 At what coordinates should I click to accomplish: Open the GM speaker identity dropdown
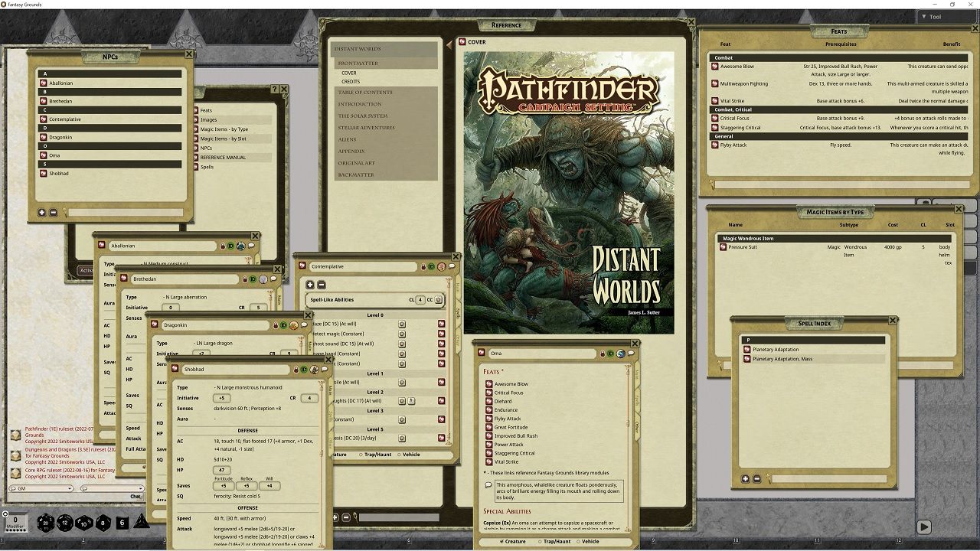41,488
